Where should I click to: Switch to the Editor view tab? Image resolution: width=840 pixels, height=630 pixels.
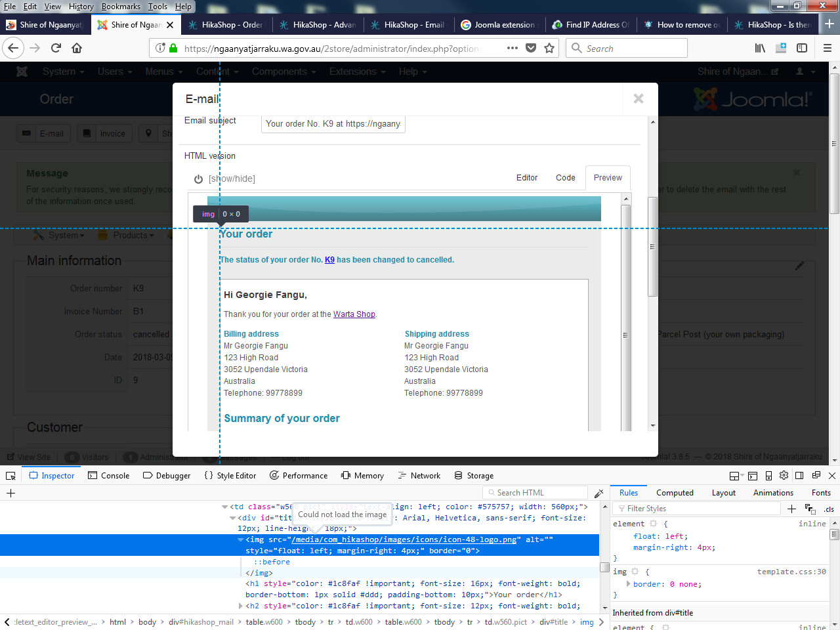coord(527,178)
